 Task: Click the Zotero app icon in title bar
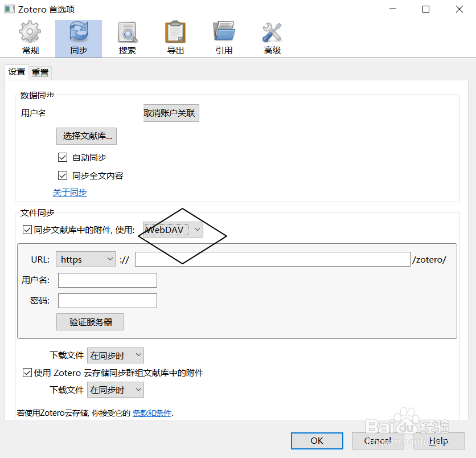(x=9, y=9)
